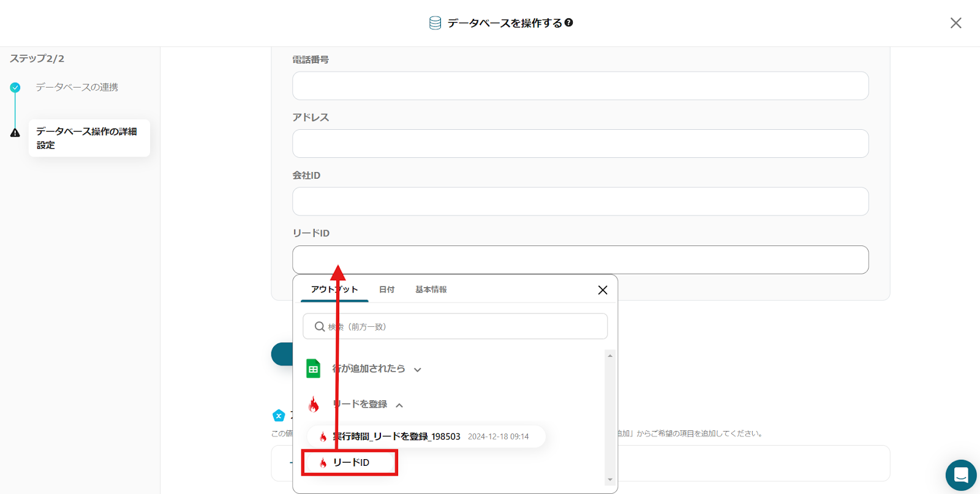
Task: Focus the 電話番号 input field
Action: pos(580,86)
